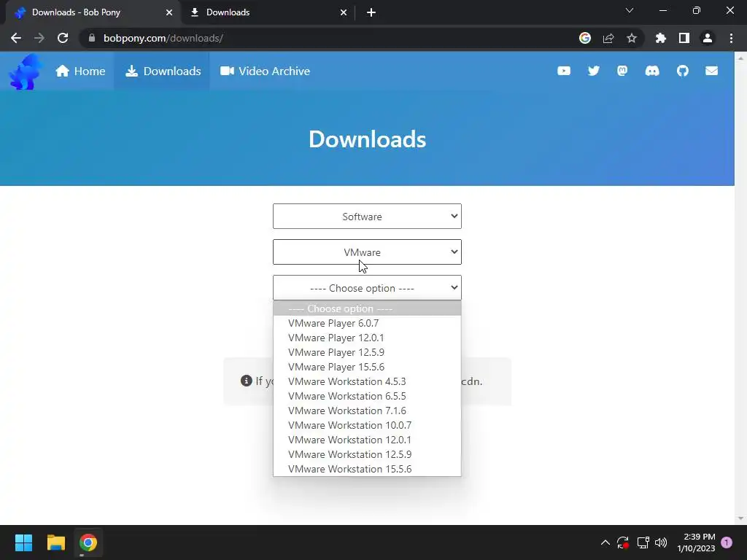747x560 pixels.
Task: Click the taskbar clock and date
Action: 696,542
